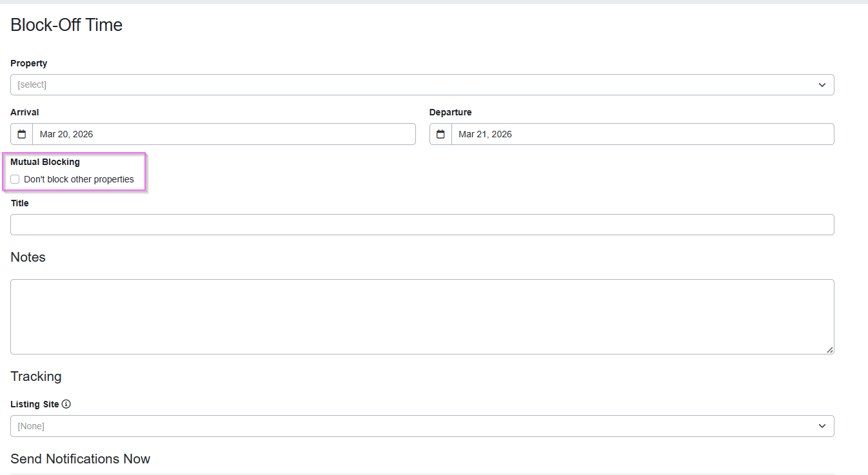Open the Departure calendar icon
868x475 pixels.
[440, 134]
